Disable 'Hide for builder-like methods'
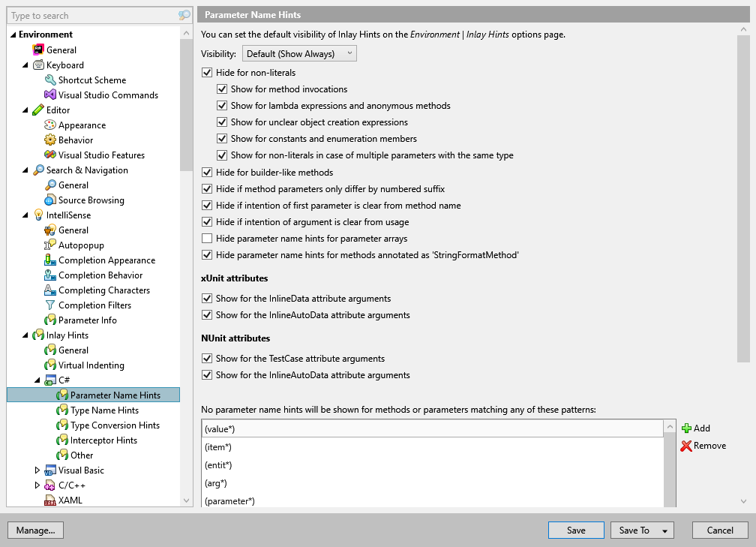The height and width of the screenshot is (547, 756). [208, 172]
